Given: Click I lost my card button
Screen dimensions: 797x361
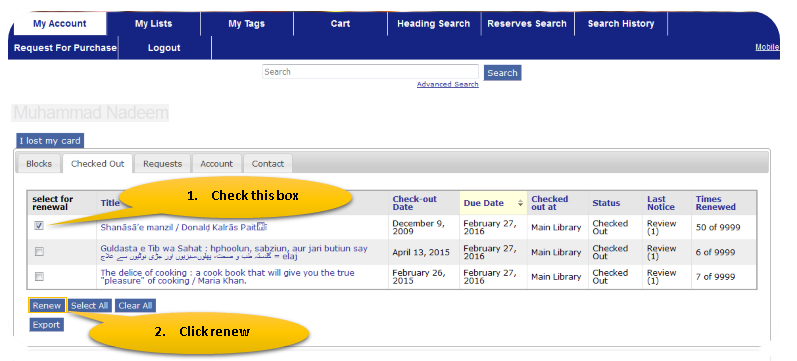Looking at the screenshot, I should (x=50, y=141).
